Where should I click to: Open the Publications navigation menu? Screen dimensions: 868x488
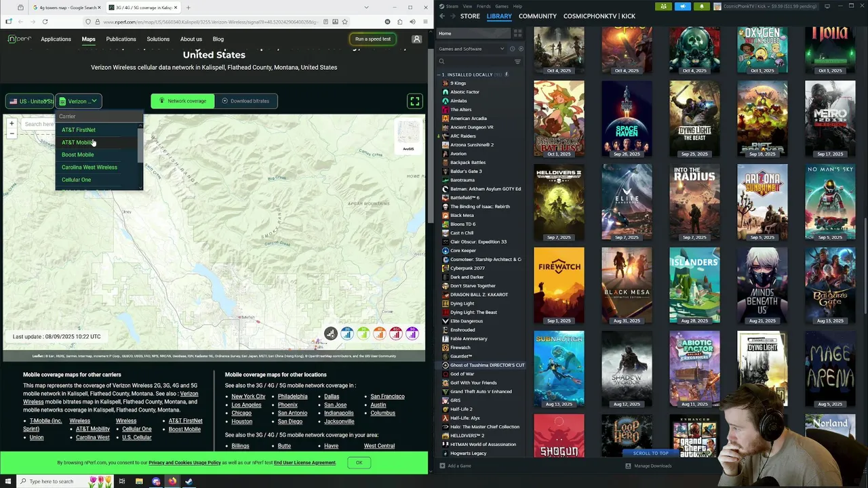click(x=121, y=39)
